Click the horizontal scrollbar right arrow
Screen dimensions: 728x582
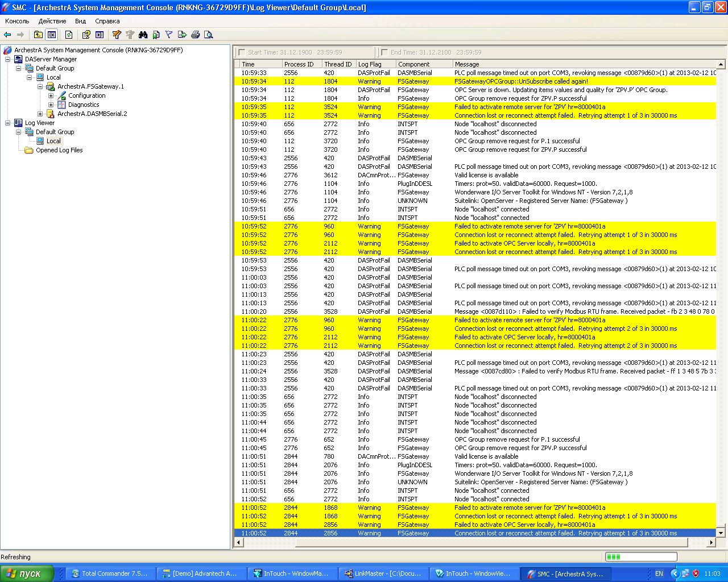tap(711, 543)
